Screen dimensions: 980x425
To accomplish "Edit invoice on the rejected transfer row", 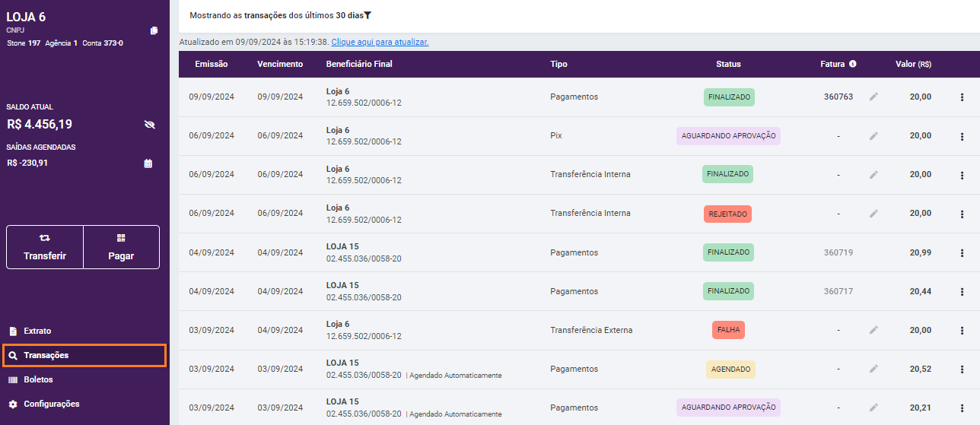I will click(x=873, y=214).
